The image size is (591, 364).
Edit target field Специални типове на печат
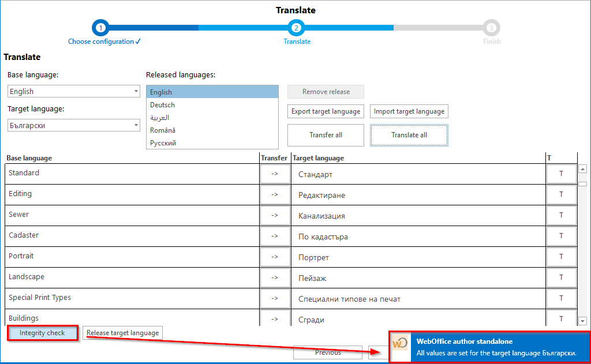(418, 298)
